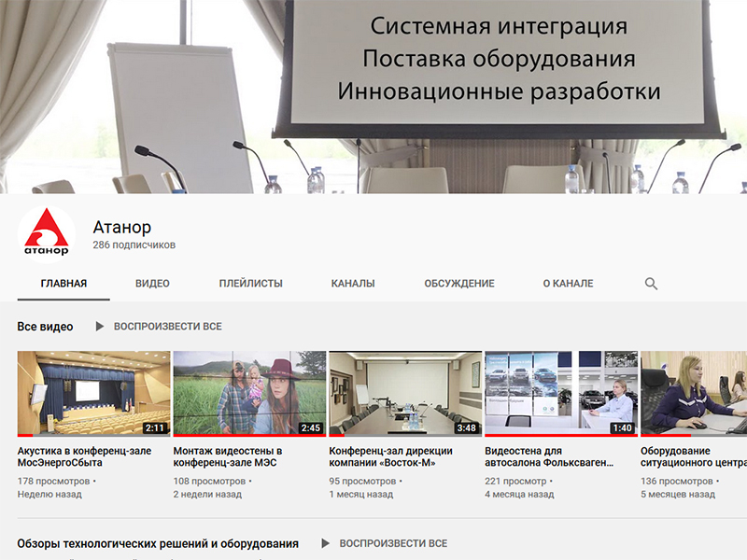Click the 178 просмотров text
The width and height of the screenshot is (747, 560).
tap(54, 481)
